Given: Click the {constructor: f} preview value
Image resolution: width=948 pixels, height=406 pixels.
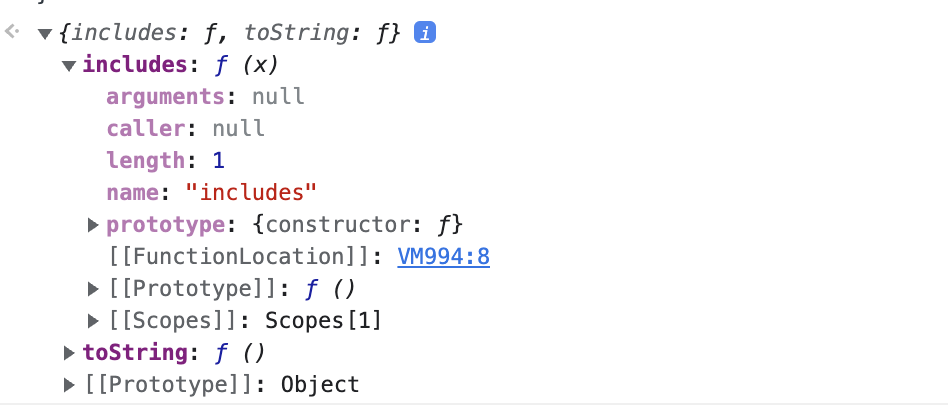Looking at the screenshot, I should [x=357, y=225].
